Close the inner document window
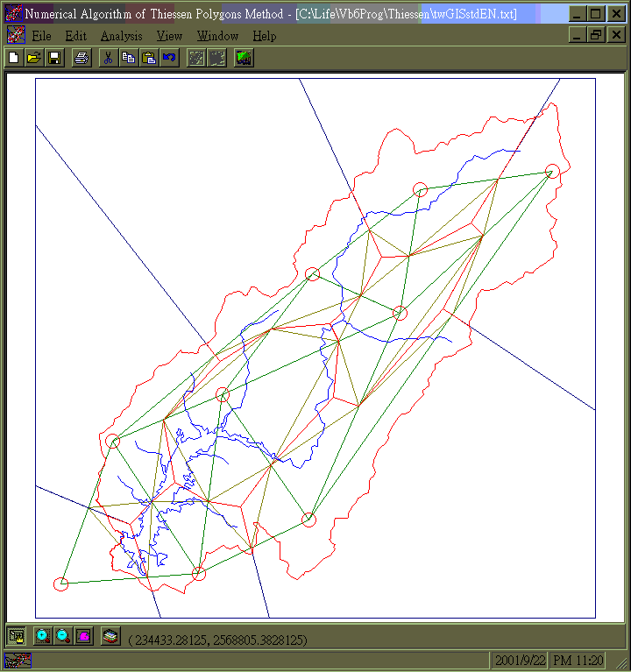Screen dimensions: 631x672 point(616,35)
